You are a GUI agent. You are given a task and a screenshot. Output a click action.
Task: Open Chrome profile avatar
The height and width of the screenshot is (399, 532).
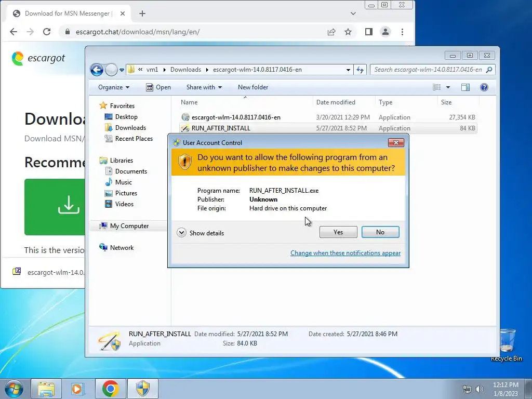[x=385, y=32]
